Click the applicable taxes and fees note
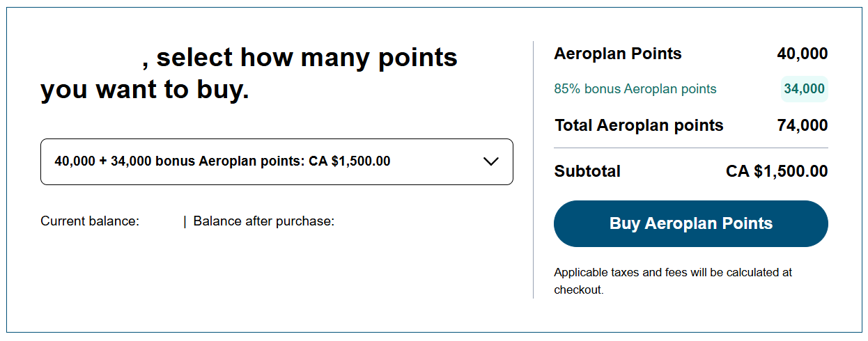The image size is (868, 341). click(673, 273)
